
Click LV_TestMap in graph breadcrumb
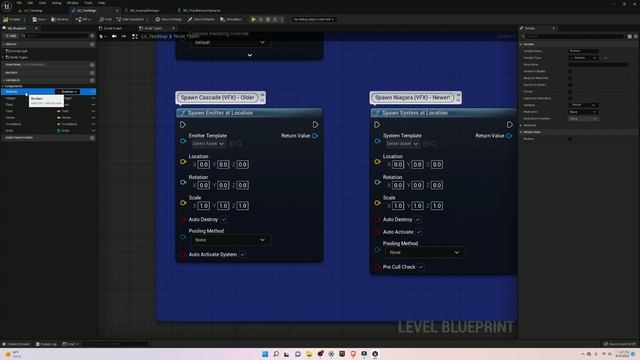click(154, 36)
